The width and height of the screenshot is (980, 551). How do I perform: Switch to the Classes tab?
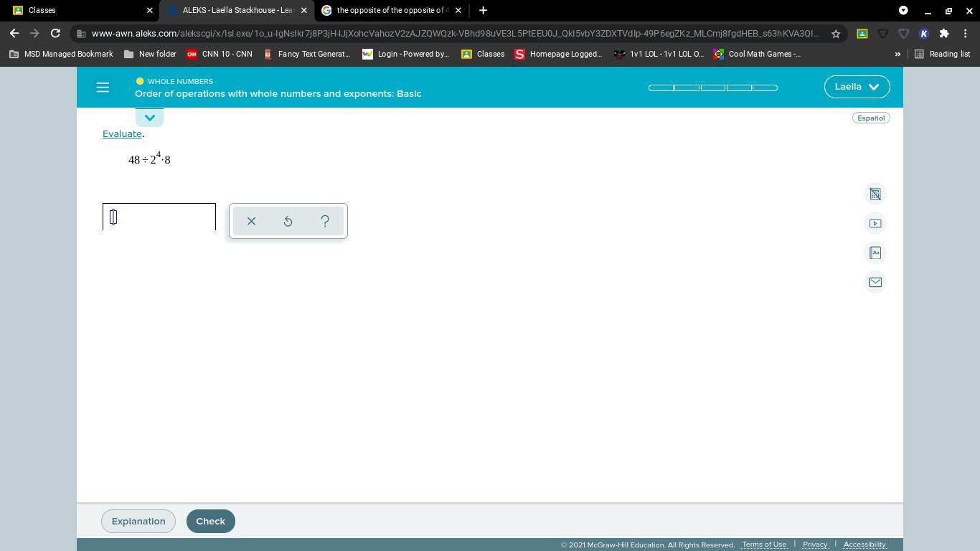click(x=77, y=10)
